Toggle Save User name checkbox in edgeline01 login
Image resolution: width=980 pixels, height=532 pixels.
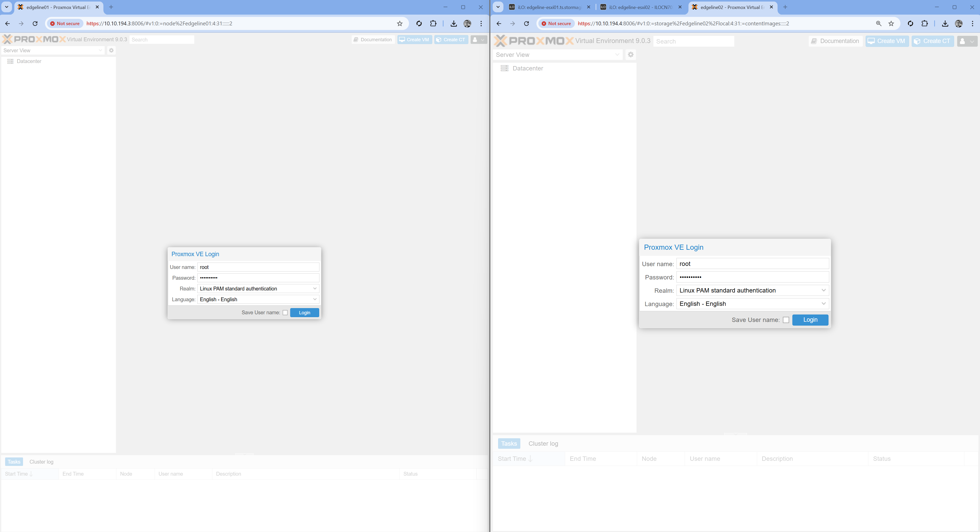point(285,313)
